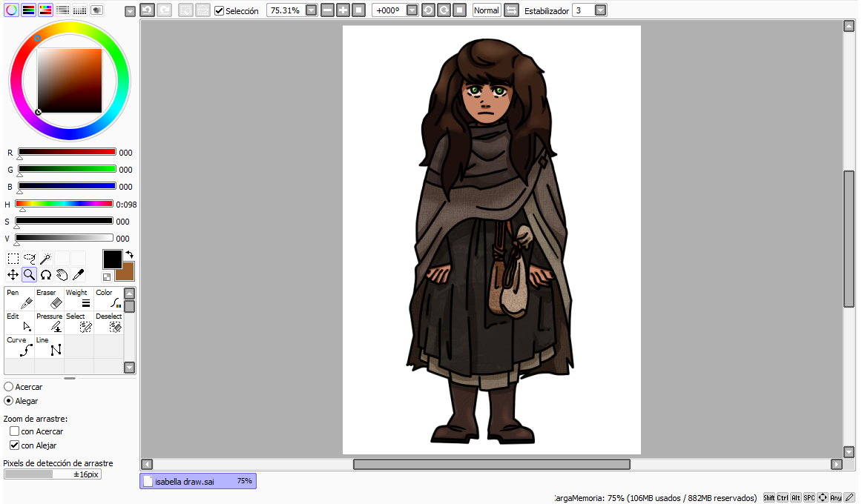Select the Curve vector tool
Viewport: 862px width, 504px height.
[x=19, y=346]
